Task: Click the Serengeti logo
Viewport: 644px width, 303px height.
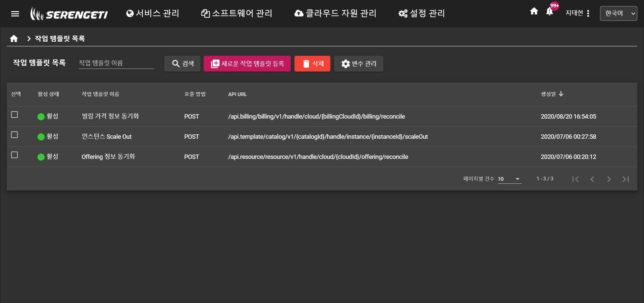Action: 69,14
